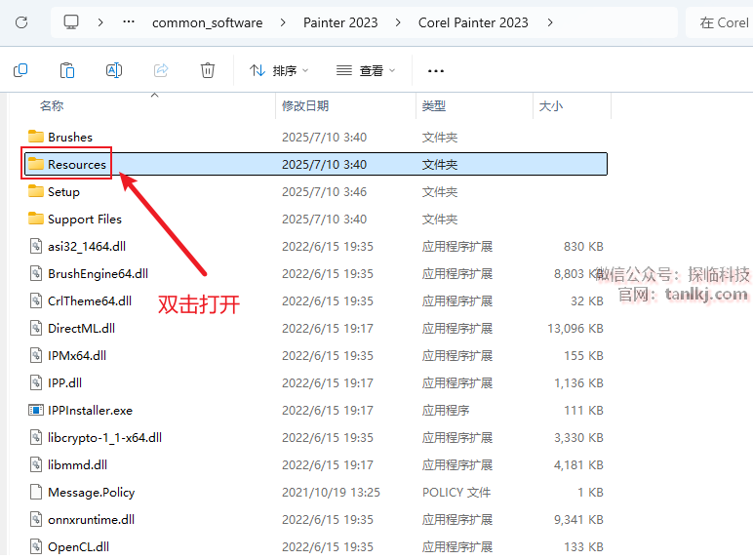Select the Resources folder icon

coord(35,164)
